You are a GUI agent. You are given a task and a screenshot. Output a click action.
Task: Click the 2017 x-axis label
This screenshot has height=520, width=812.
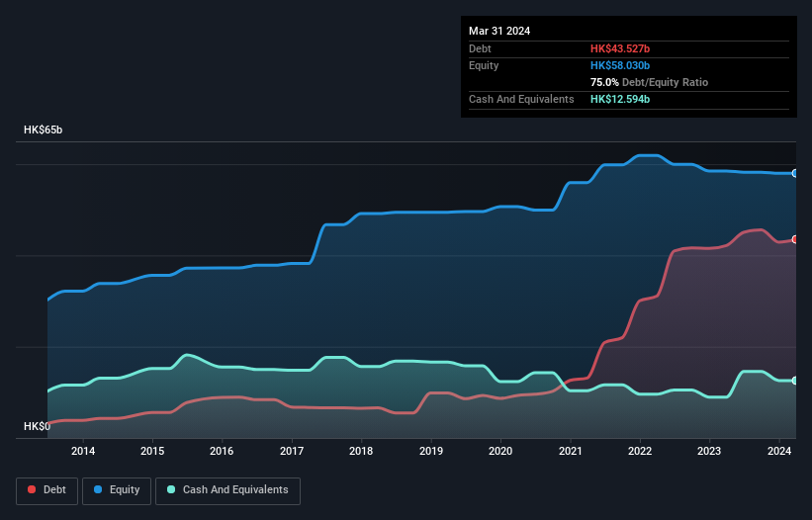click(x=292, y=451)
